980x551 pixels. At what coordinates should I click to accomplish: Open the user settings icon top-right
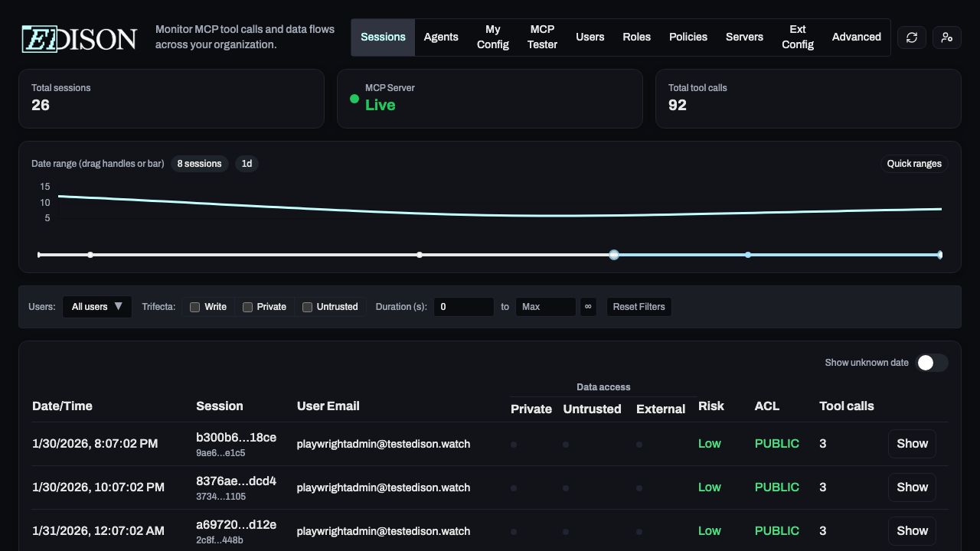[946, 37]
